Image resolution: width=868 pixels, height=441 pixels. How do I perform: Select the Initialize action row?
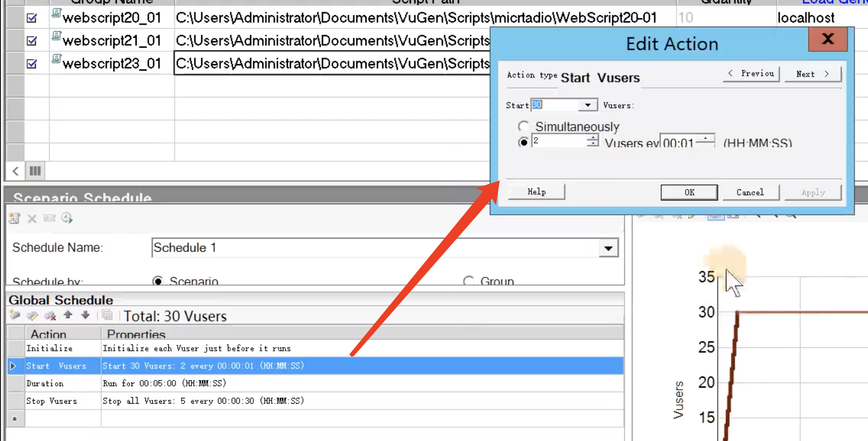point(315,348)
